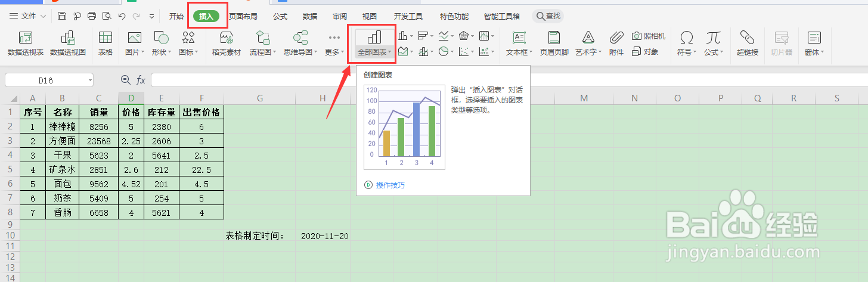Select cell containing 方便面
Image resolution: width=868 pixels, height=282 pixels.
pyautogui.click(x=62, y=141)
